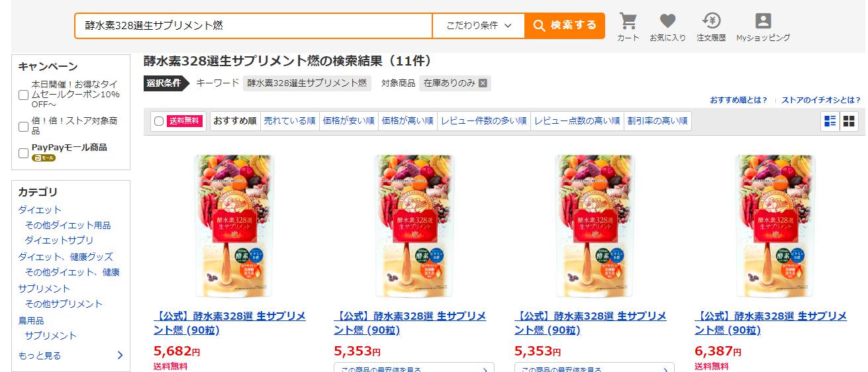This screenshot has width=868, height=372.
Task: Tick the PayPayモール商品 checkbox
Action: click(x=23, y=153)
